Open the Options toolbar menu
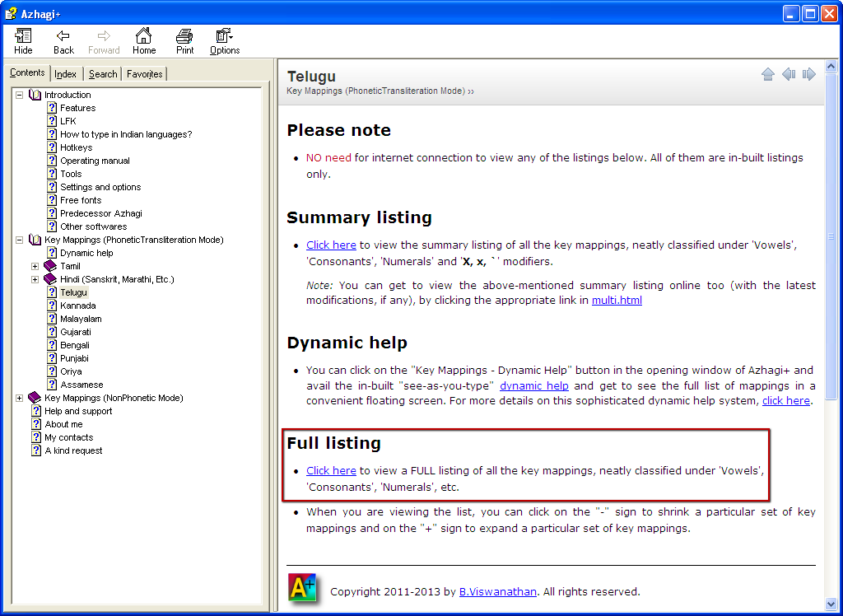 pyautogui.click(x=224, y=41)
